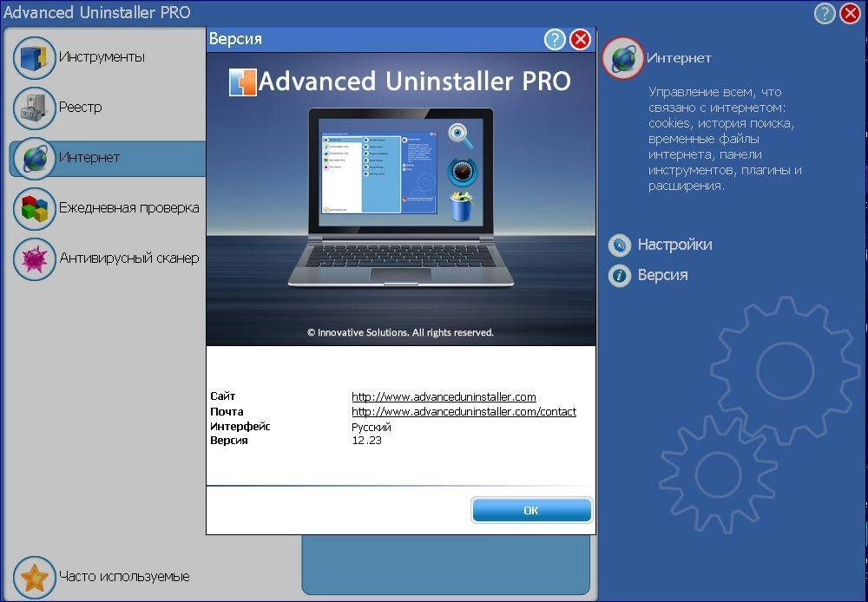Click the Advanced Uninstaller PRO logo icon

click(242, 82)
